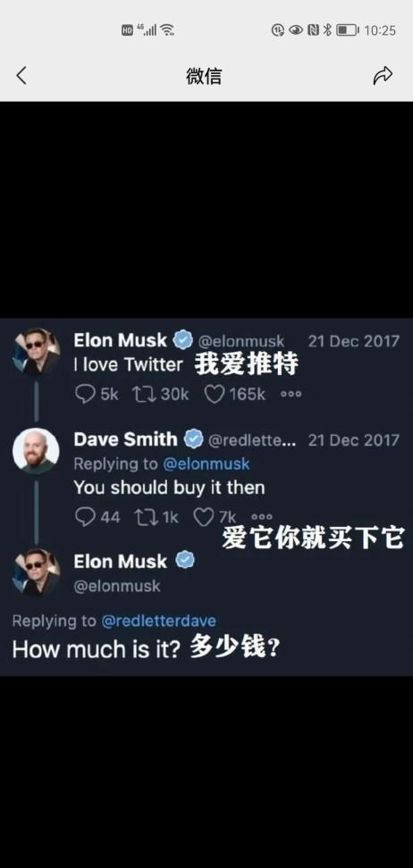Open Elon Musk's top profile avatar
The height and width of the screenshot is (868, 413).
pos(37,352)
